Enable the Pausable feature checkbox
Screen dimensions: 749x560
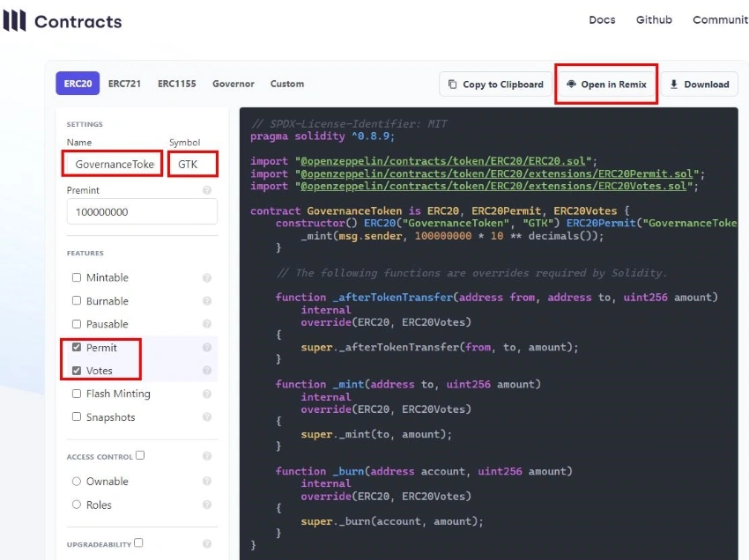tap(77, 324)
